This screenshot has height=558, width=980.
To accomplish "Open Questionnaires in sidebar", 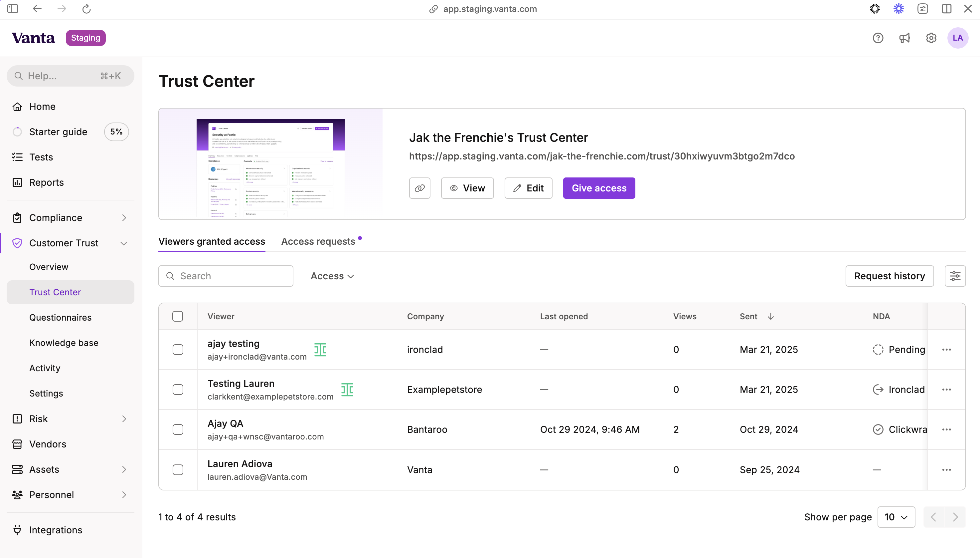I will click(x=61, y=317).
